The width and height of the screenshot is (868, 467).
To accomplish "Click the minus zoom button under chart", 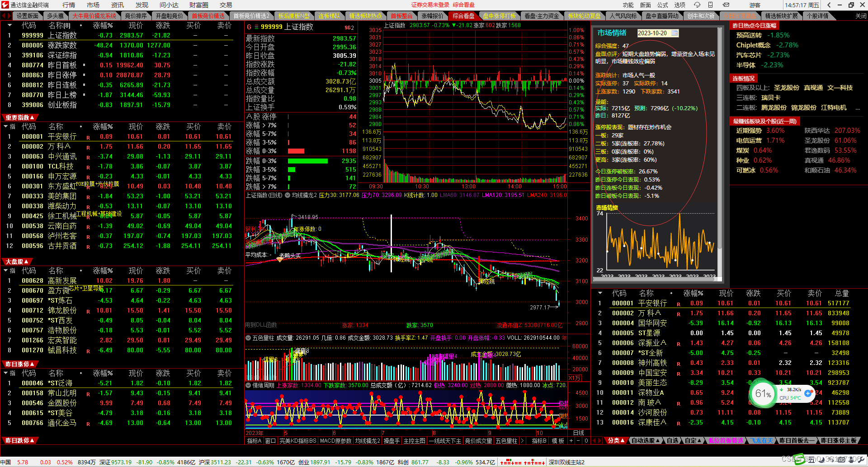I will [579, 441].
